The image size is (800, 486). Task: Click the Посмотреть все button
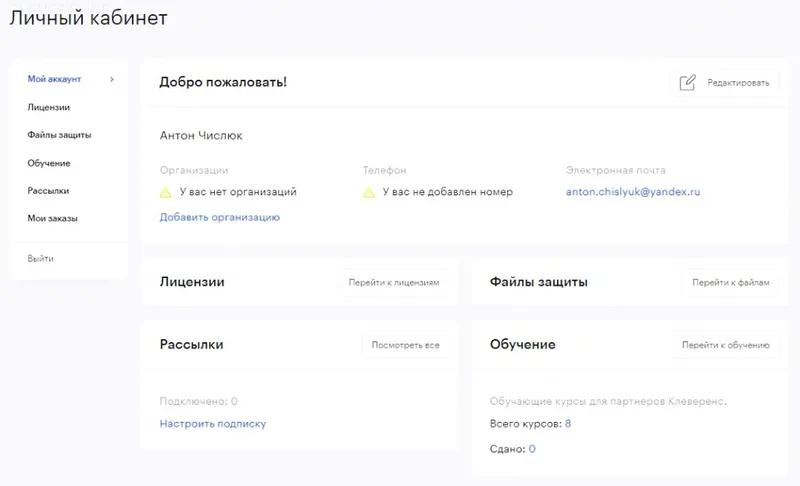pyautogui.click(x=405, y=345)
